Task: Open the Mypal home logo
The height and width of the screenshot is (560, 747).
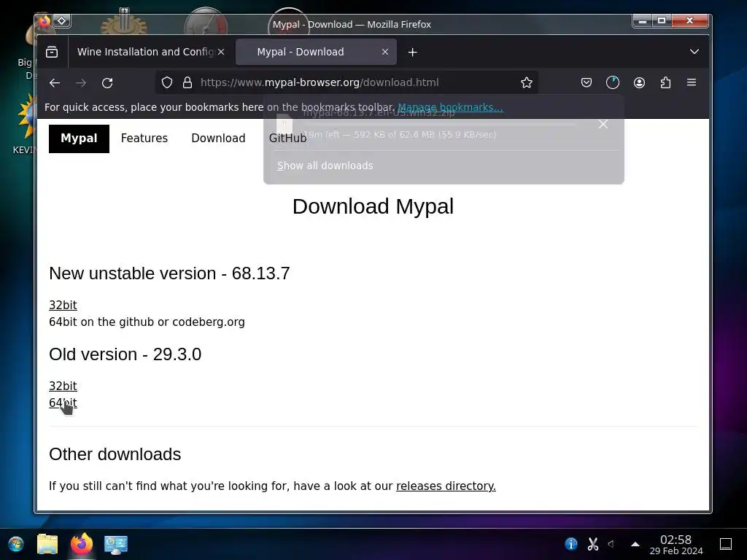Action: 79,139
